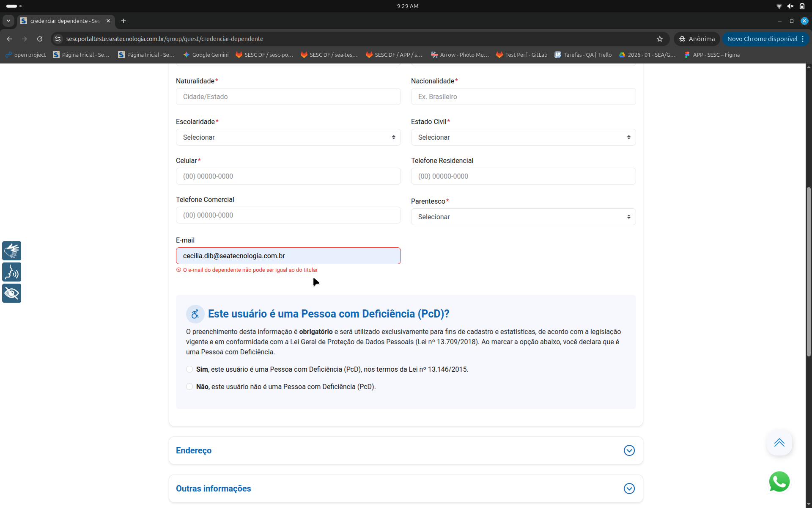Click the voice reader accessibility icon

point(11,272)
